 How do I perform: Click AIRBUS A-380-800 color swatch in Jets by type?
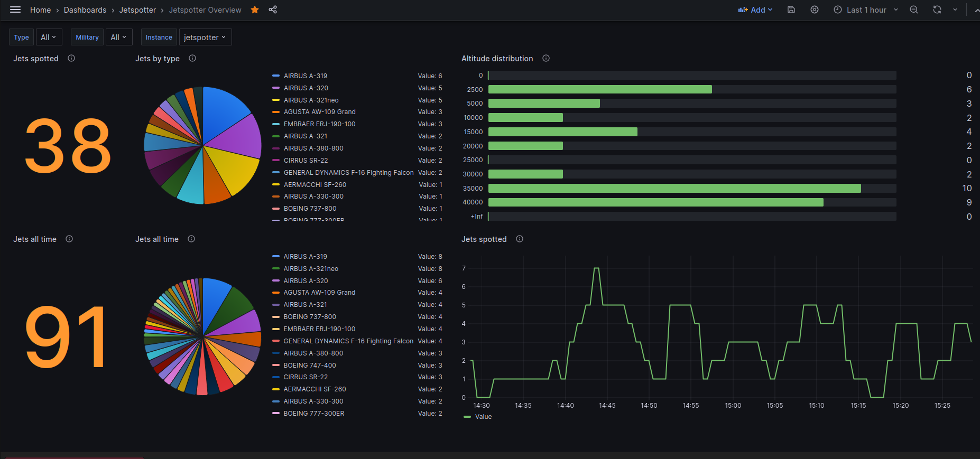tap(276, 148)
